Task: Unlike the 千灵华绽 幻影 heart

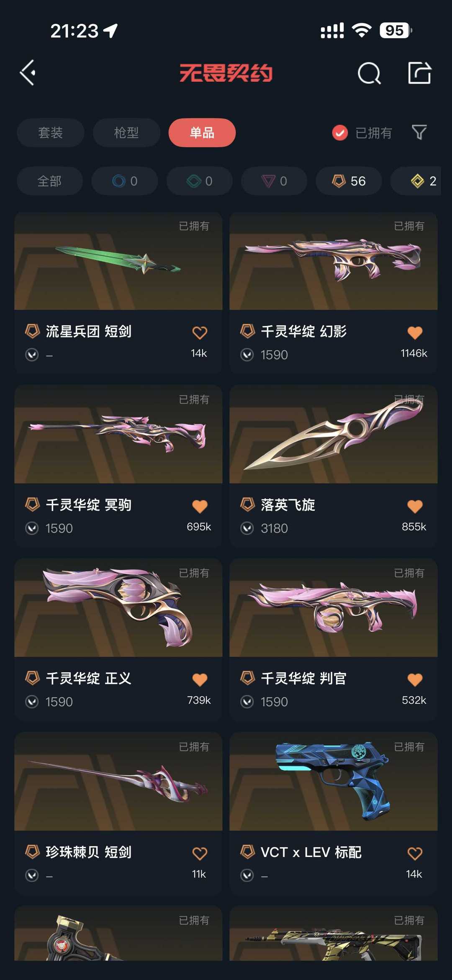Action: (415, 333)
